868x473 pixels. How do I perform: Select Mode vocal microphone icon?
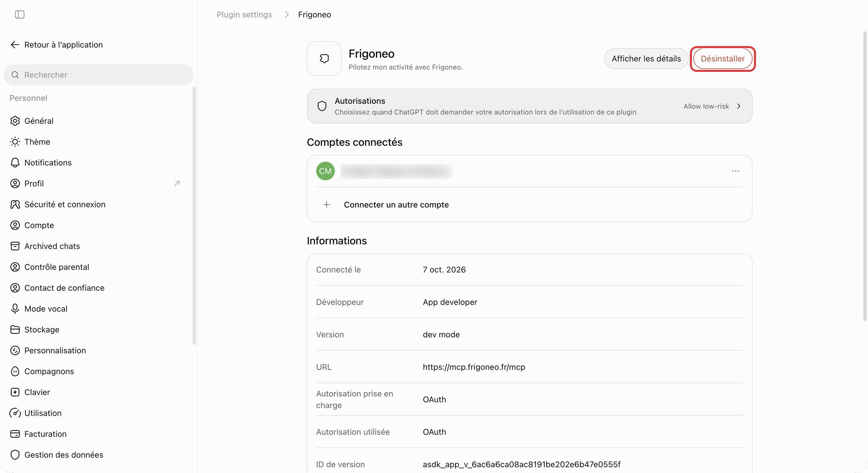click(15, 309)
